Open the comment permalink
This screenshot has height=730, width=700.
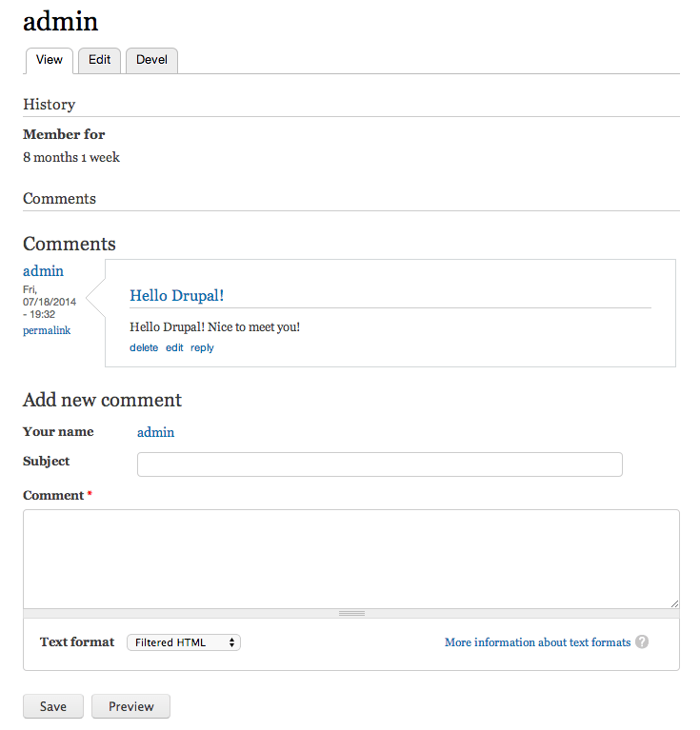[x=47, y=330]
